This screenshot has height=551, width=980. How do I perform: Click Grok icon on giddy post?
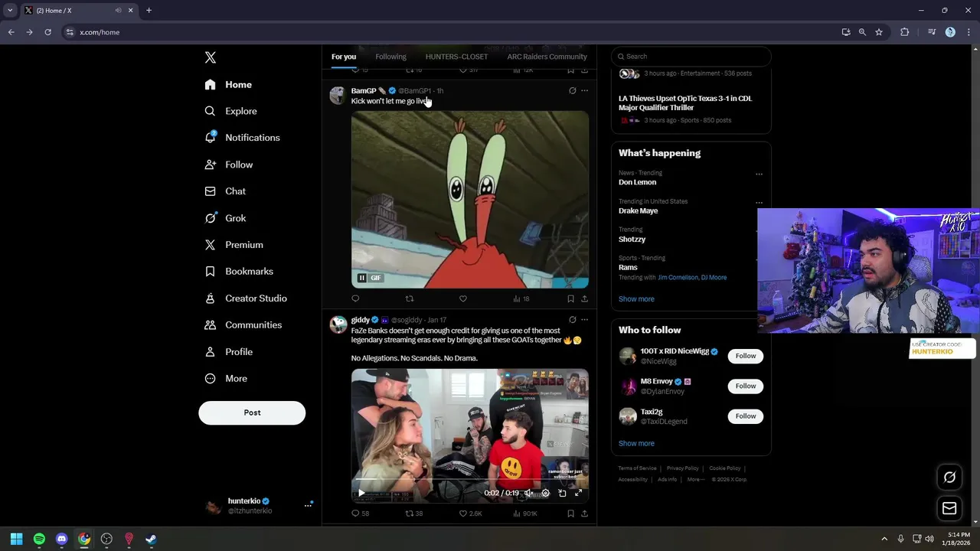pyautogui.click(x=572, y=320)
